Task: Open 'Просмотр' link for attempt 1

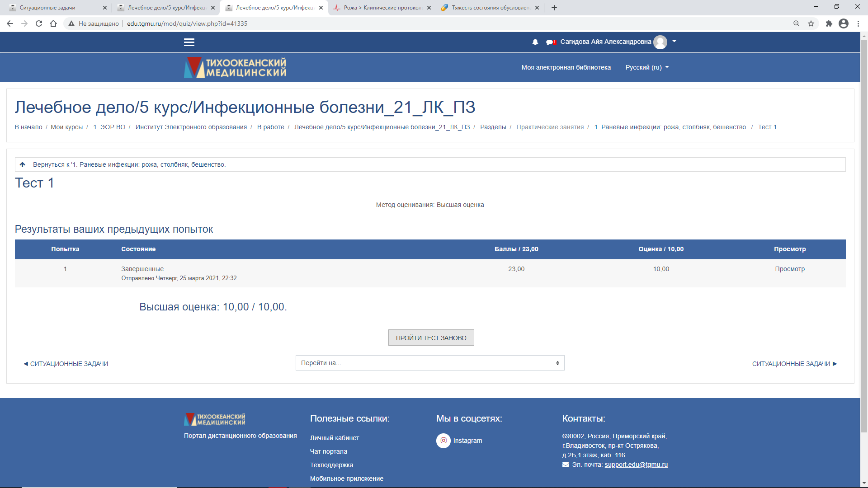Action: [789, 269]
